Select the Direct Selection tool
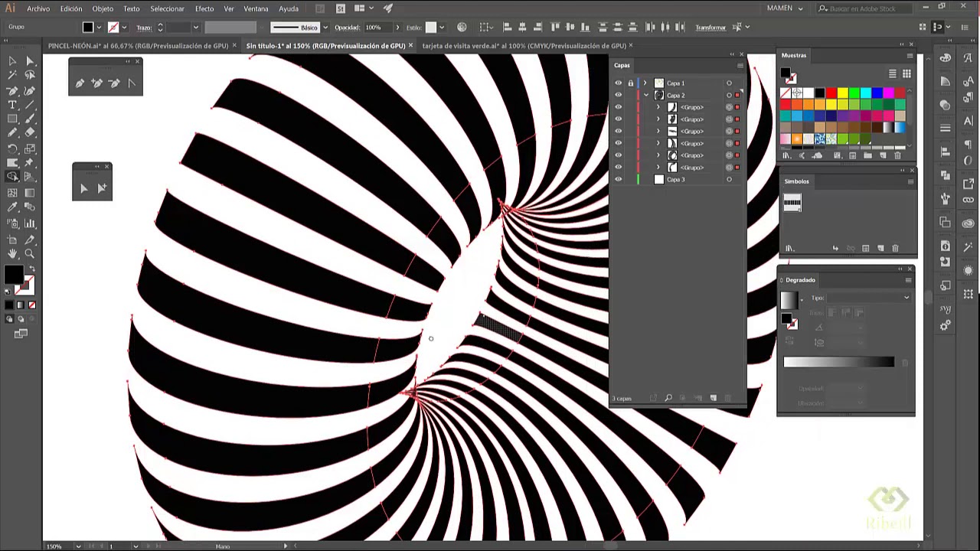This screenshot has height=551, width=980. [30, 60]
